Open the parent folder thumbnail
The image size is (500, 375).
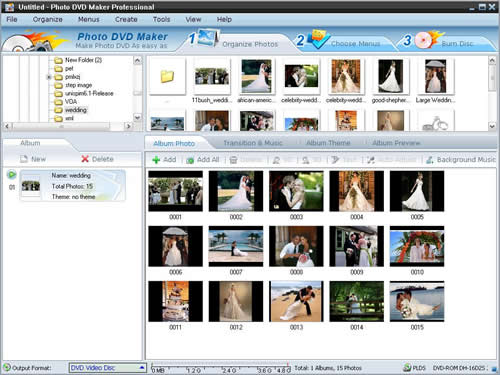167,76
